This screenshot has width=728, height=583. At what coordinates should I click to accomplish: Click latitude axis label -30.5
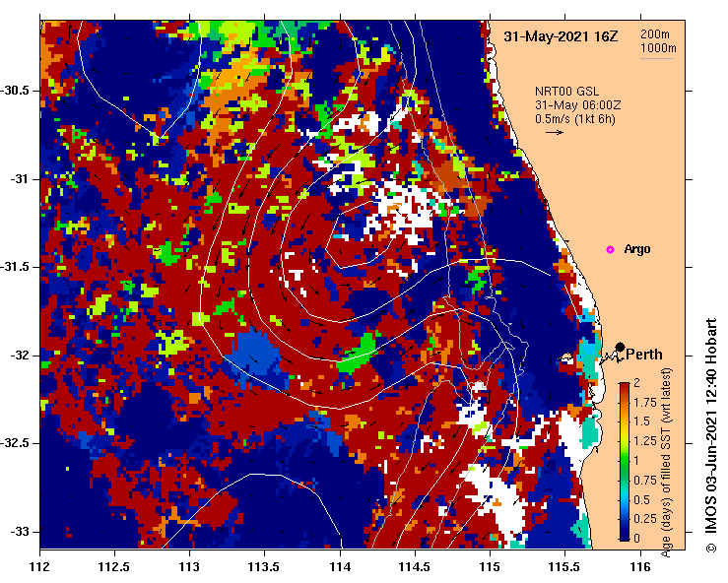[x=15, y=91]
